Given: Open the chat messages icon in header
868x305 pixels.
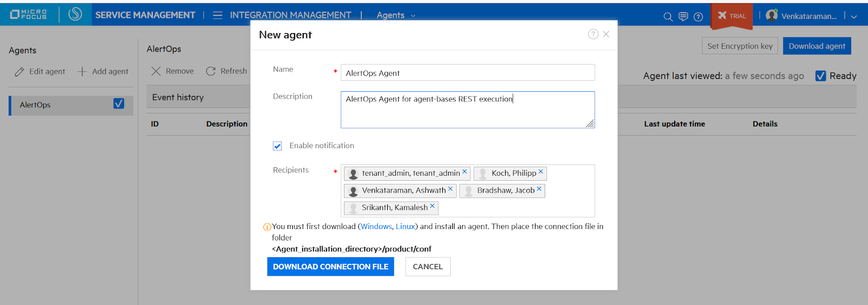Looking at the screenshot, I should [x=683, y=17].
